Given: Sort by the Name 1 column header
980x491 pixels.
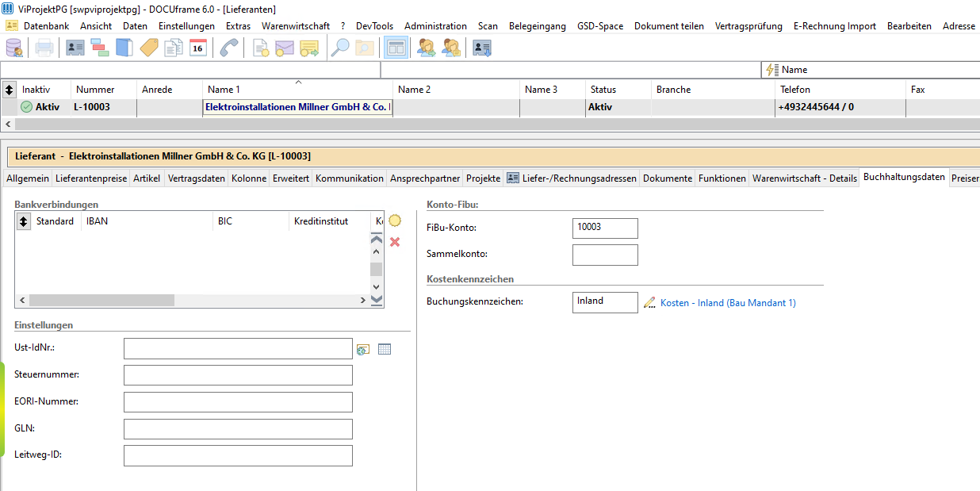Looking at the screenshot, I should 298,90.
